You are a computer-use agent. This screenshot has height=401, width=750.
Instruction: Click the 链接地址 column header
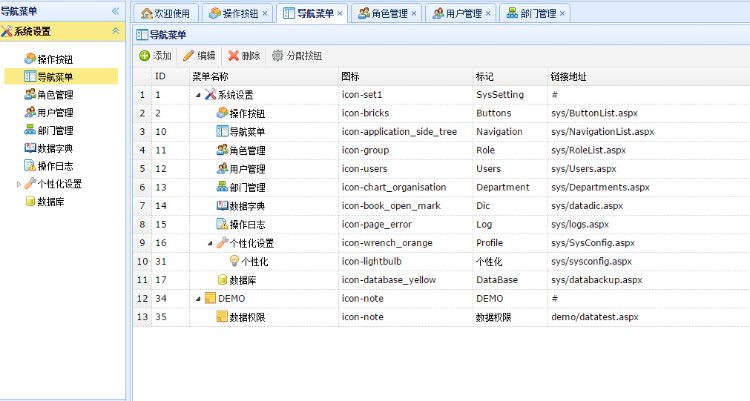pos(649,77)
